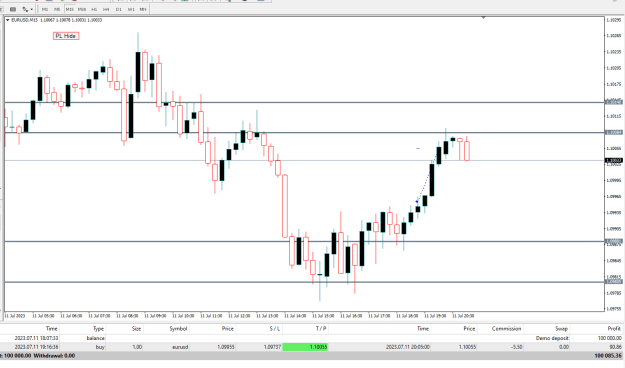This screenshot has height=368, width=625.
Task: Click the open price 1.09955
Action: pyautogui.click(x=226, y=347)
